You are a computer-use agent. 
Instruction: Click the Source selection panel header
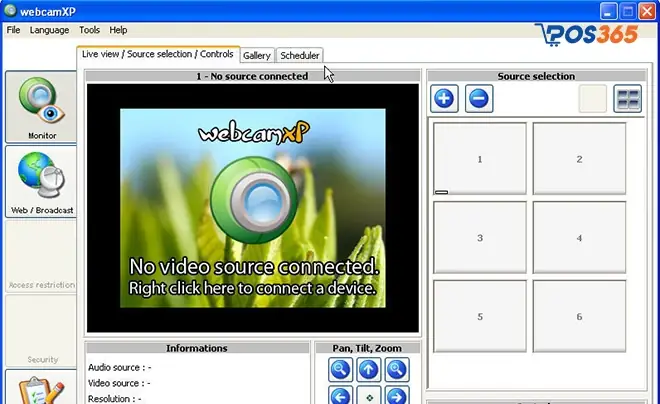[536, 76]
